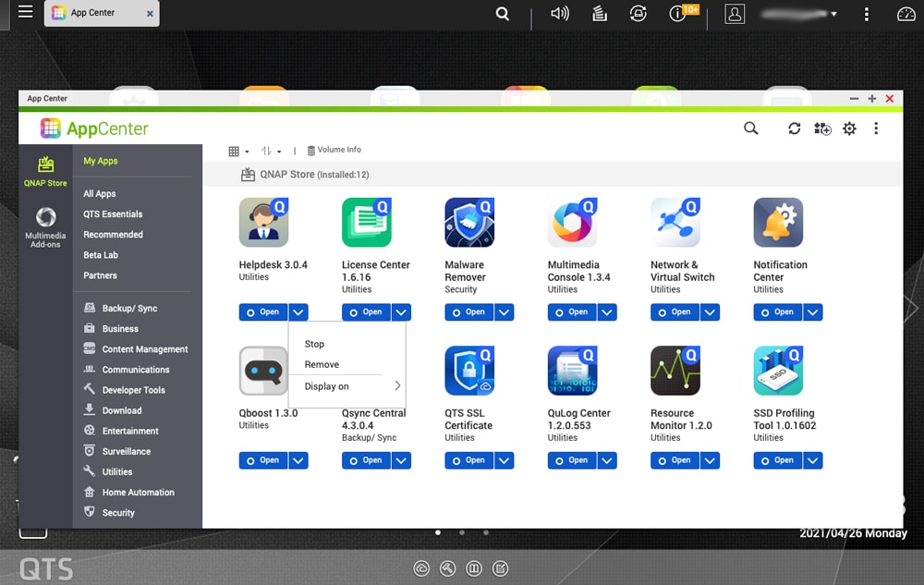Screen dimensions: 924x585
Task: Switch to the App Center taskbar tab
Action: (x=102, y=13)
